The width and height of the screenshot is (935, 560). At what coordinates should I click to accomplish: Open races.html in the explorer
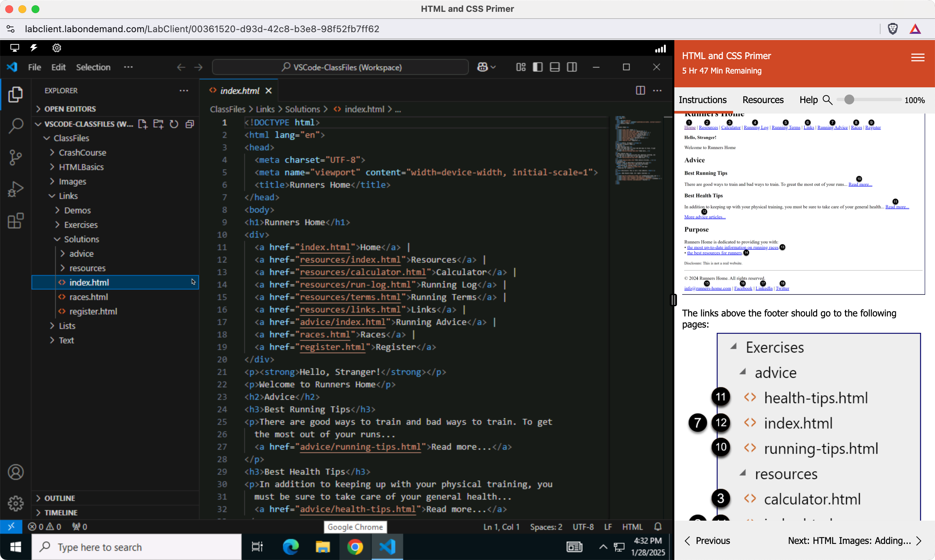115,297
